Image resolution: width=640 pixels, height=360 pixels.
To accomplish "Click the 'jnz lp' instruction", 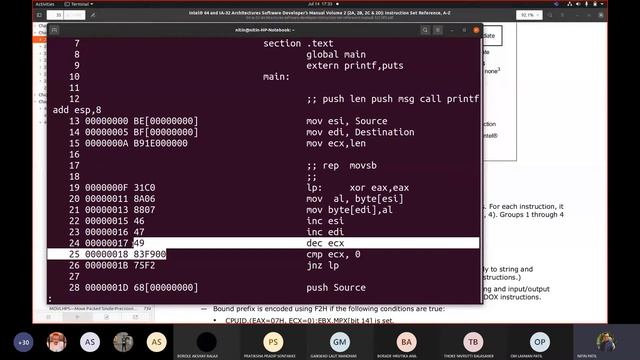I will pos(322,265).
